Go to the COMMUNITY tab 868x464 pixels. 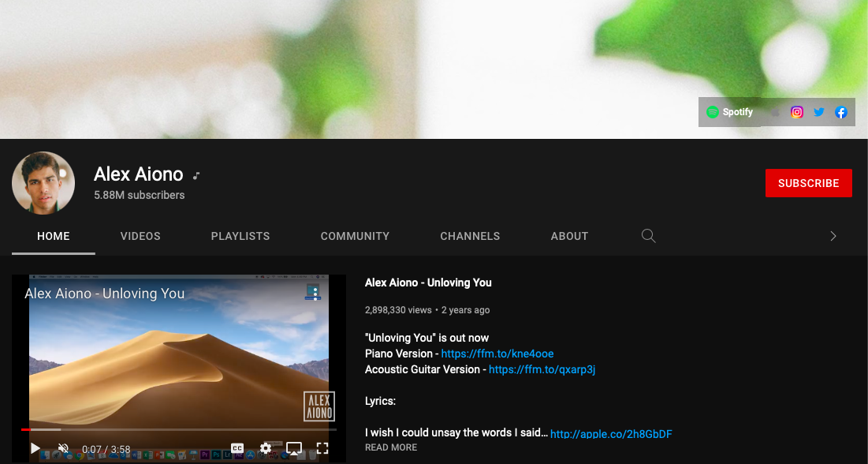(x=355, y=236)
